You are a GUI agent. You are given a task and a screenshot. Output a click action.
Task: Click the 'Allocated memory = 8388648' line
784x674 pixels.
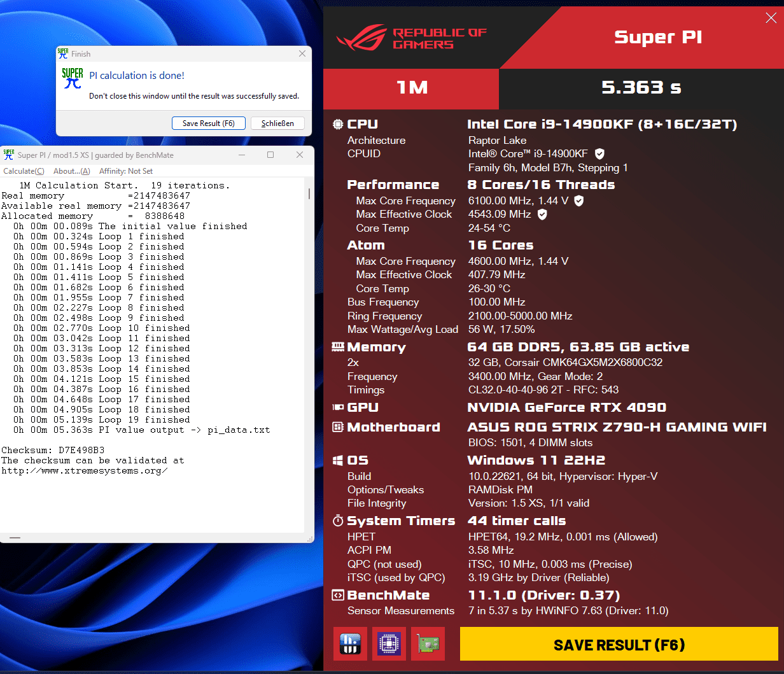coord(94,216)
